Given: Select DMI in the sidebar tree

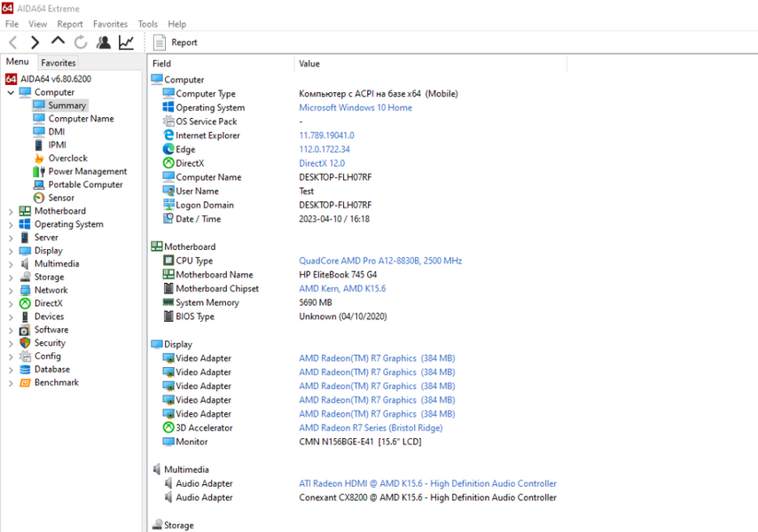Looking at the screenshot, I should (x=57, y=131).
